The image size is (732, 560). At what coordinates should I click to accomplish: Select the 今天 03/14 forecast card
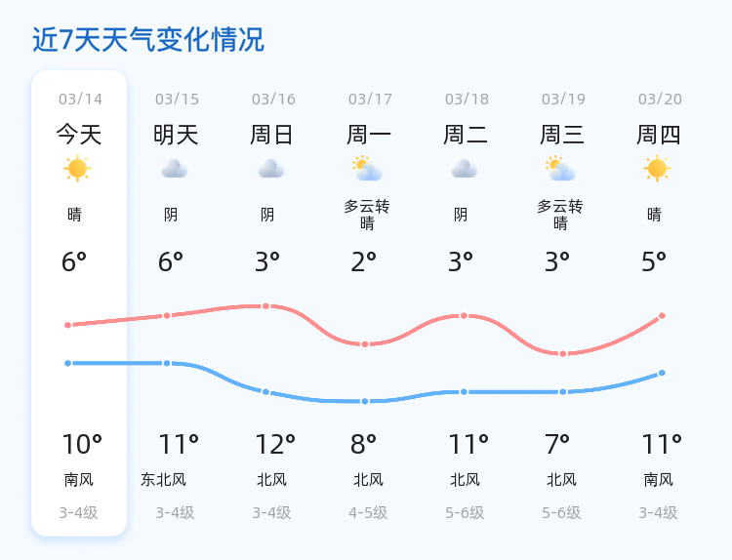pyautogui.click(x=79, y=303)
